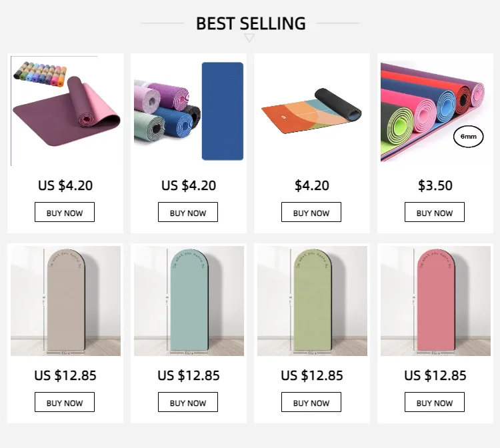Click BUY NOW under the blue flat mat
Viewport: 500px width, 448px height.
[188, 213]
